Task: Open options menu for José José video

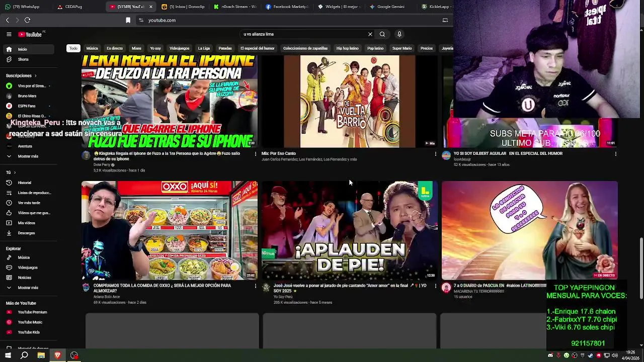Action: [x=436, y=286]
